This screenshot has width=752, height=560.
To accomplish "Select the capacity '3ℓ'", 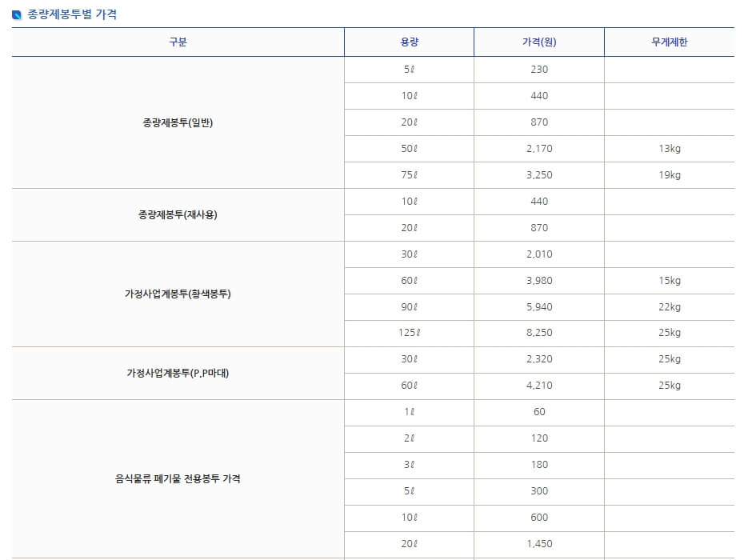I will (409, 465).
